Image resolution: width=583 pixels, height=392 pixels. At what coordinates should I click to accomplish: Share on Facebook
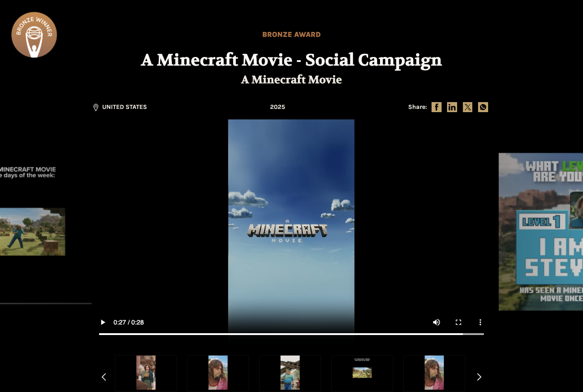pos(437,107)
